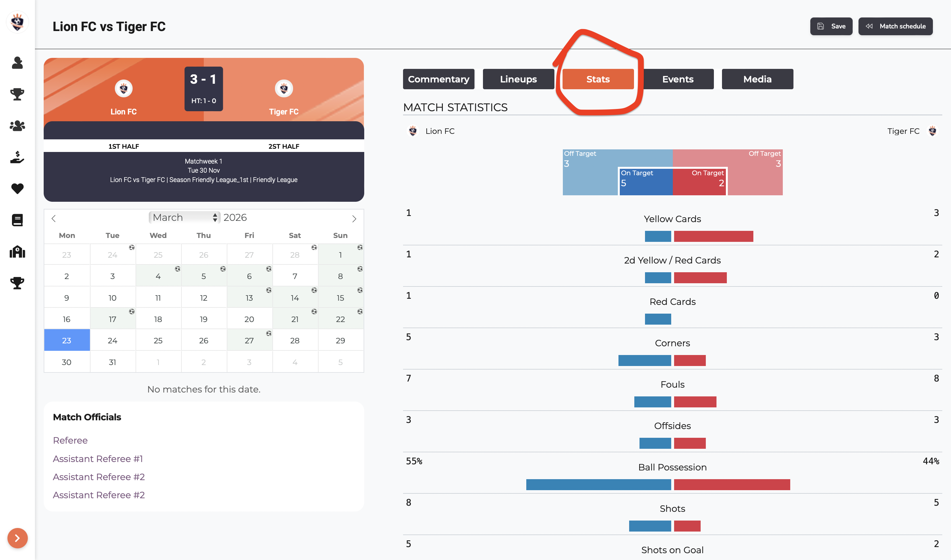Open the trophy icon below the user icon
951x560 pixels.
pyautogui.click(x=17, y=94)
